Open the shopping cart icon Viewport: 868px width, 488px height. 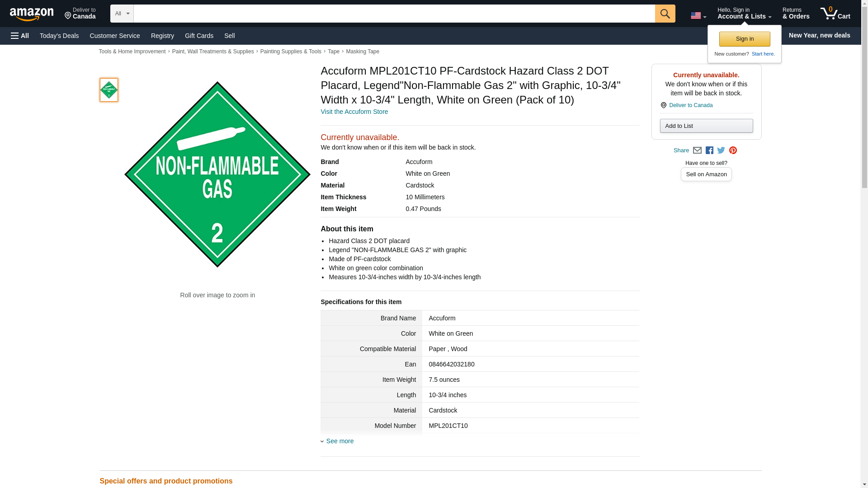point(835,14)
